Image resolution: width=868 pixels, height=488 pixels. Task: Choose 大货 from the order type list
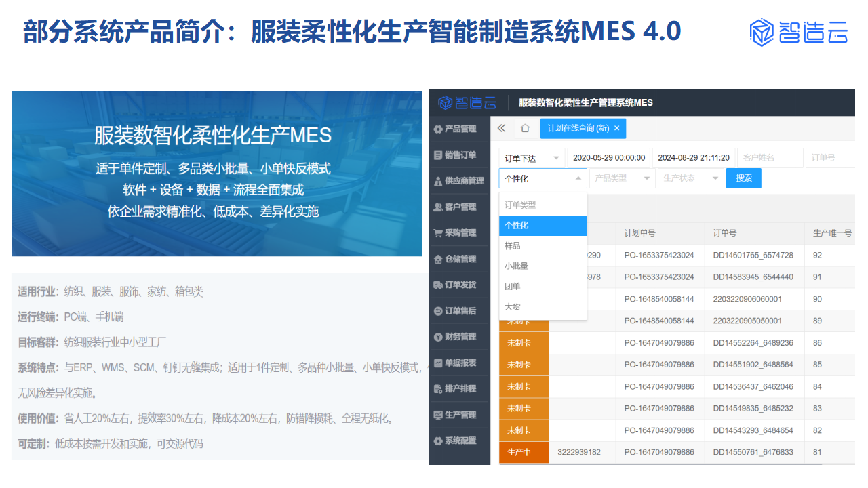(x=542, y=307)
